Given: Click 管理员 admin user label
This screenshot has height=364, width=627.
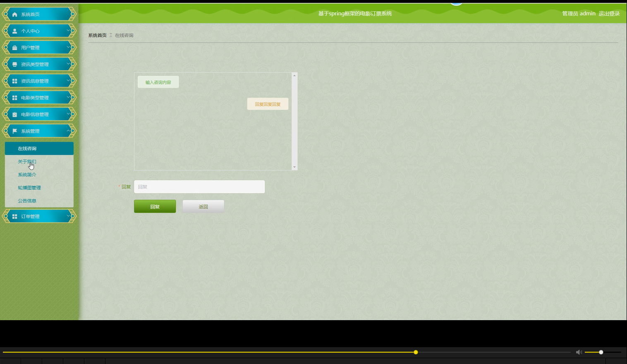Looking at the screenshot, I should pos(579,14).
